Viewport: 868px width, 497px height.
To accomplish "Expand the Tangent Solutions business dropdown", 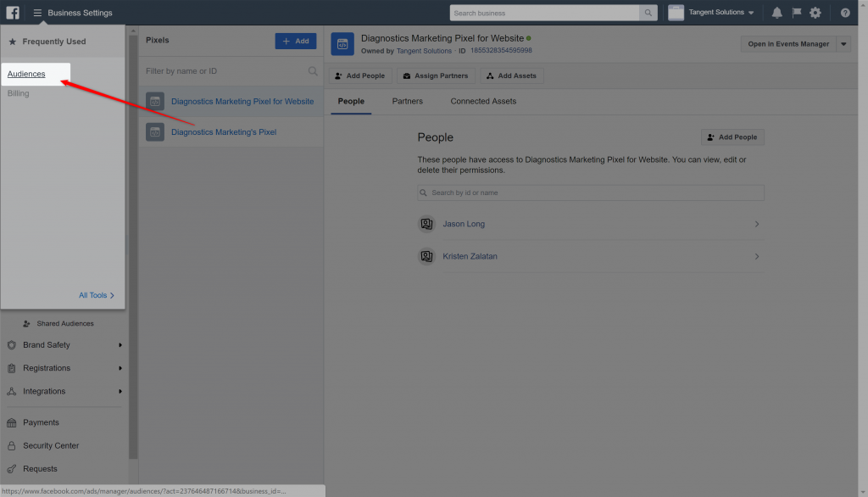I will [751, 13].
